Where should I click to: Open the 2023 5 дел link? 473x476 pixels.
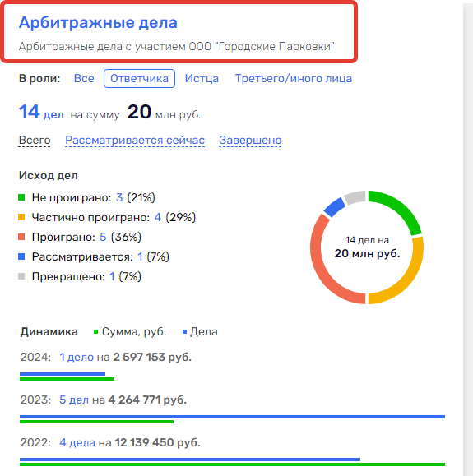74,400
